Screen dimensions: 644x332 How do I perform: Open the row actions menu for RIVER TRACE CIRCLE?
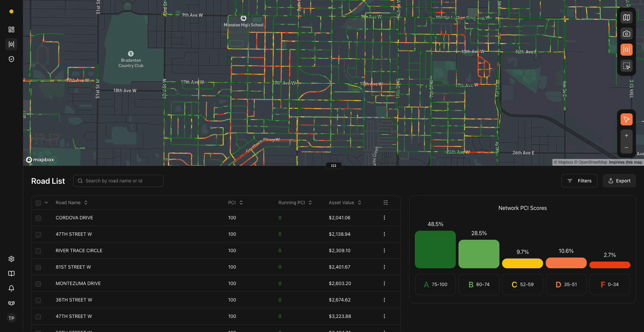click(x=384, y=251)
